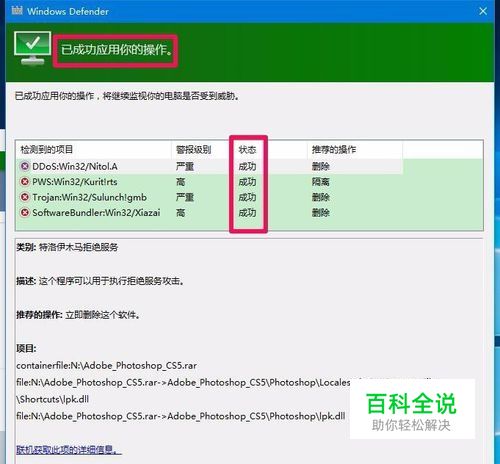The width and height of the screenshot is (500, 464).
Task: Click the Photoshop\lpk.dll file path line
Action: 181,416
